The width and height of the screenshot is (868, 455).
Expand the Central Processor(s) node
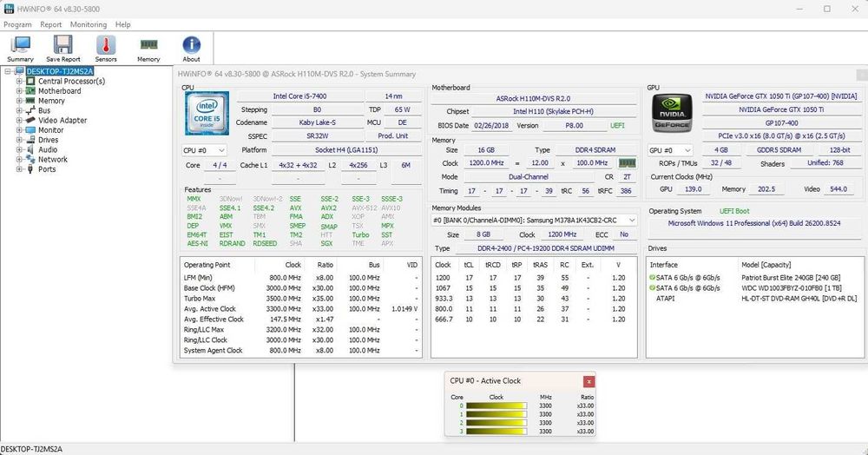tap(19, 82)
